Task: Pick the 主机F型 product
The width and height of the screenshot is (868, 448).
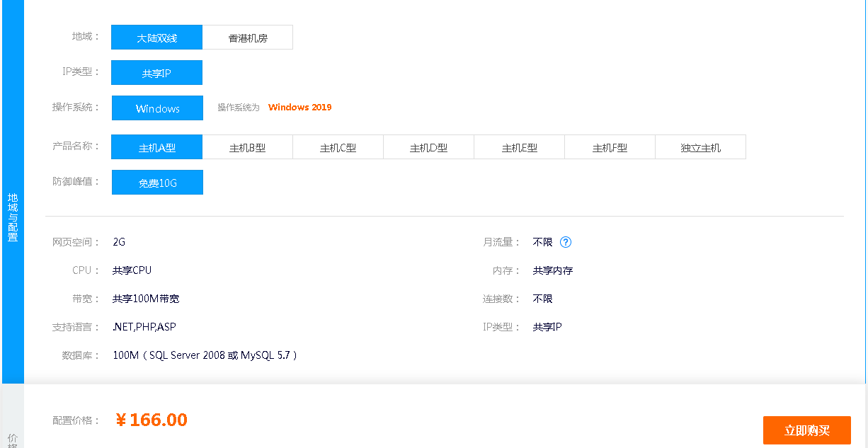Action: 610,147
